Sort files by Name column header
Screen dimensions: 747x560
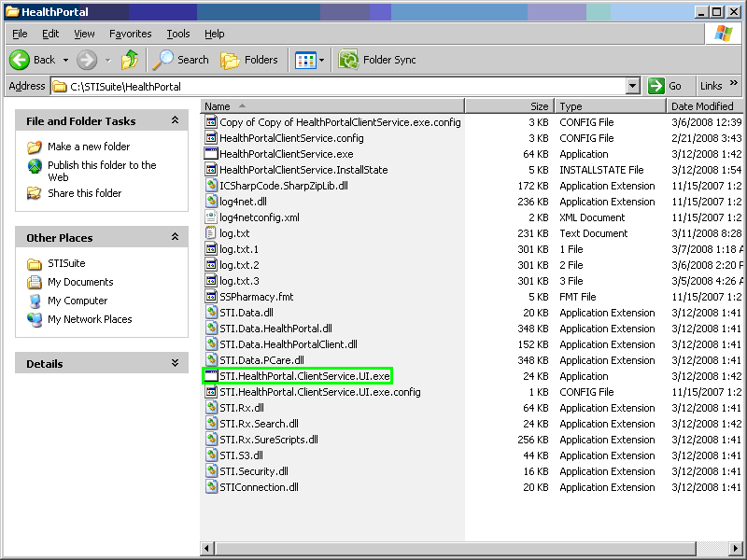tap(332, 106)
